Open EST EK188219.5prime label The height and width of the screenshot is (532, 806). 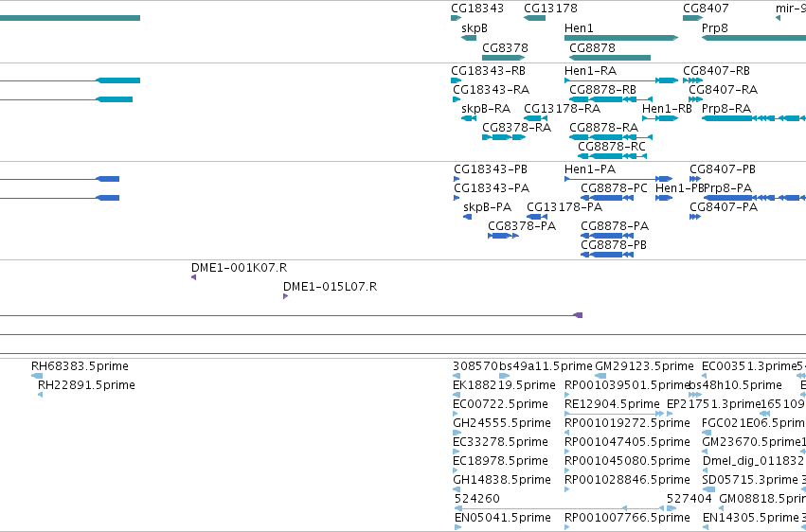coord(504,385)
